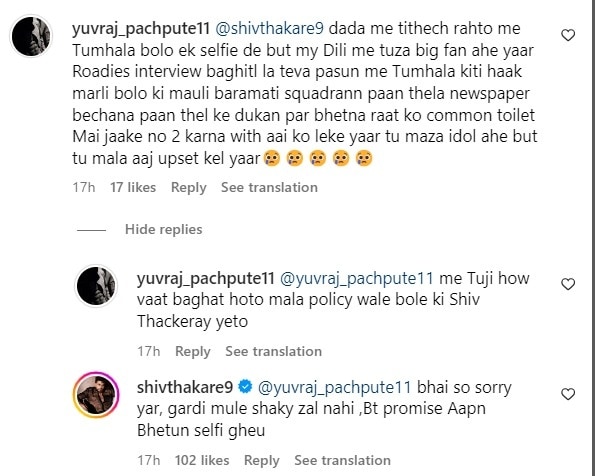This screenshot has height=476, width=595.
Task: View the 102 likes on shivthakare9's reply
Action: (202, 460)
